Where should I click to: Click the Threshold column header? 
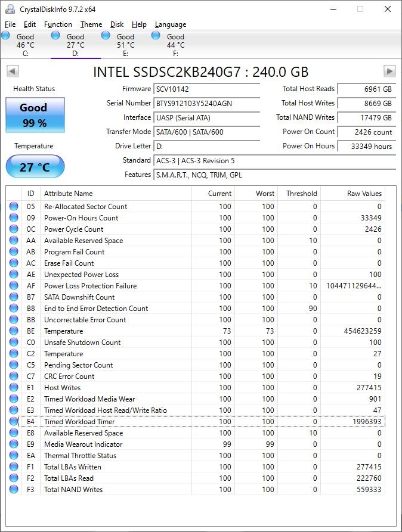click(x=299, y=194)
